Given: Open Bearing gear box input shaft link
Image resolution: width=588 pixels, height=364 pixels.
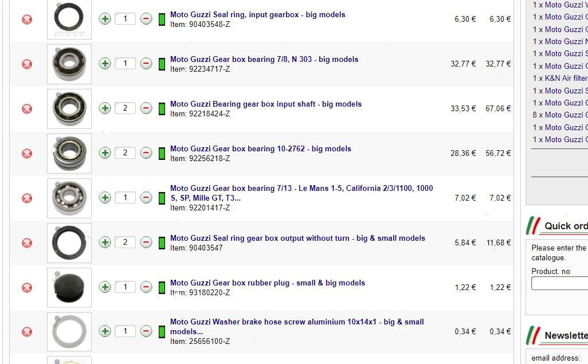Looking at the screenshot, I should click(x=266, y=104).
